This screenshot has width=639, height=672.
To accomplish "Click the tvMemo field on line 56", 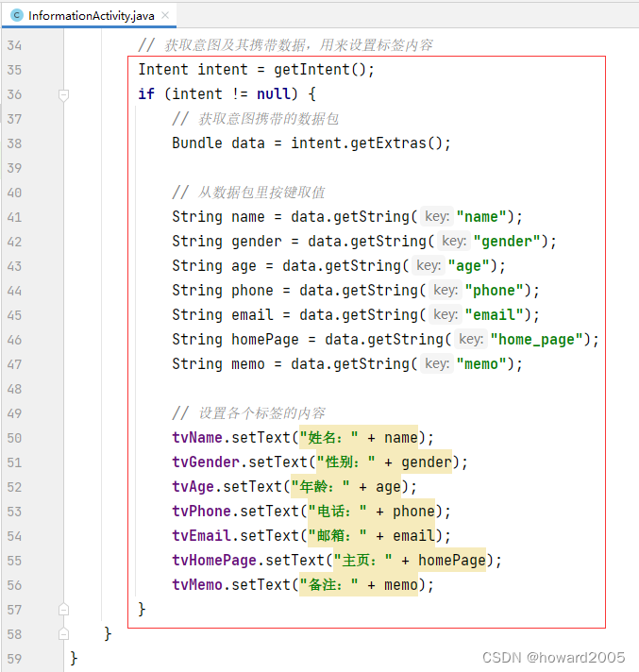I will click(197, 585).
